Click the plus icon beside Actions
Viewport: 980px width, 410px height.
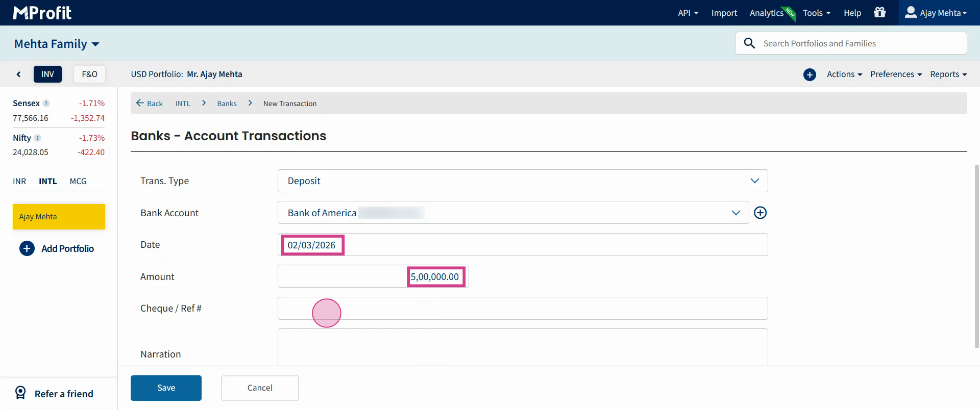[810, 74]
